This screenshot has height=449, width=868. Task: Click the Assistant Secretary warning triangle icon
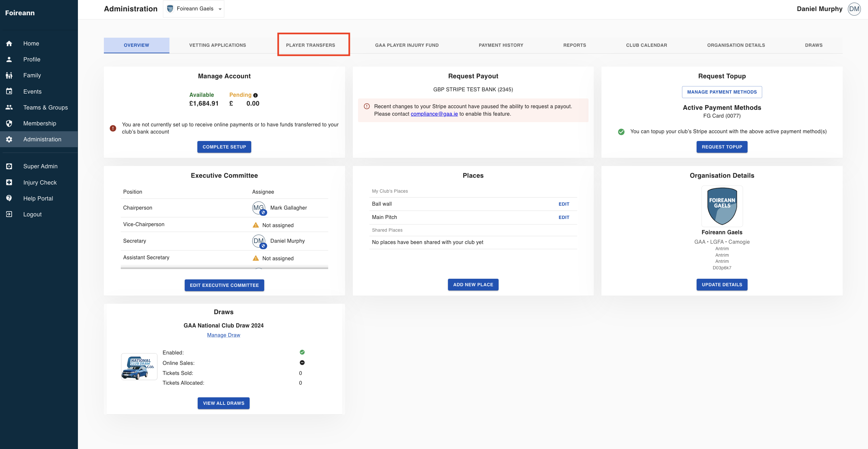pyautogui.click(x=256, y=258)
